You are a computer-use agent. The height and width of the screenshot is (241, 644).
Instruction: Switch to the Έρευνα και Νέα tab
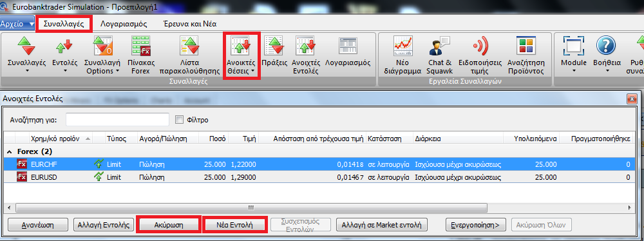(x=189, y=24)
